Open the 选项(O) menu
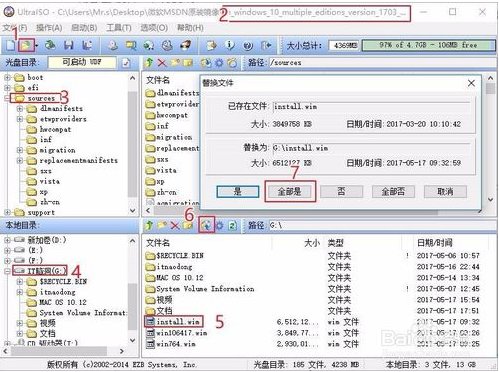499x372 pixels. 154,28
